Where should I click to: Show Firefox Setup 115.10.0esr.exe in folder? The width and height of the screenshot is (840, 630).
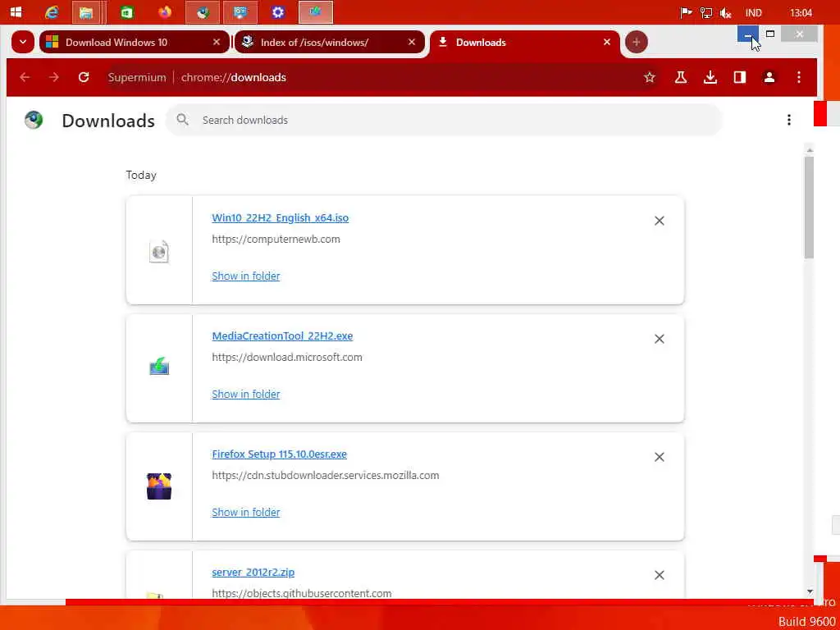(246, 512)
